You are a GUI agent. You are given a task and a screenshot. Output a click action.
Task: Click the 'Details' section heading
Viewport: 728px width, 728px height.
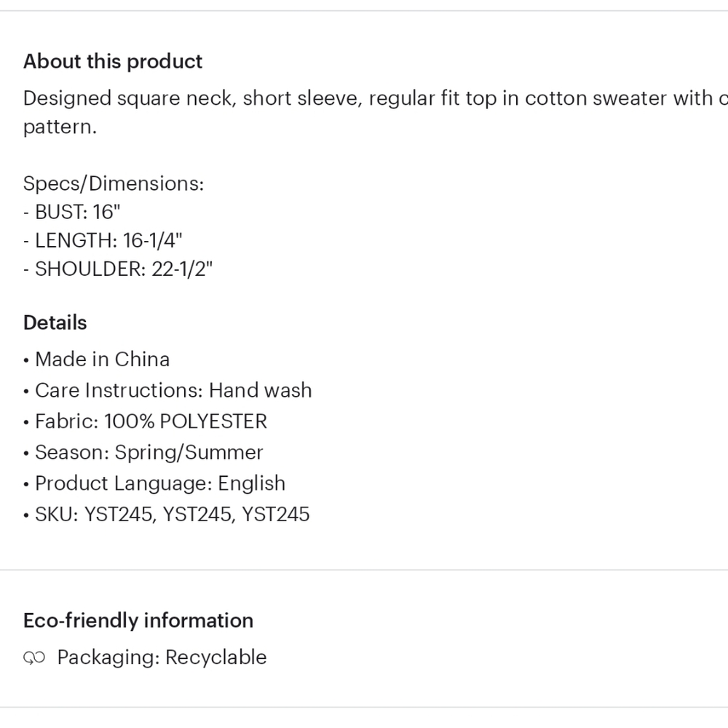coord(55,323)
